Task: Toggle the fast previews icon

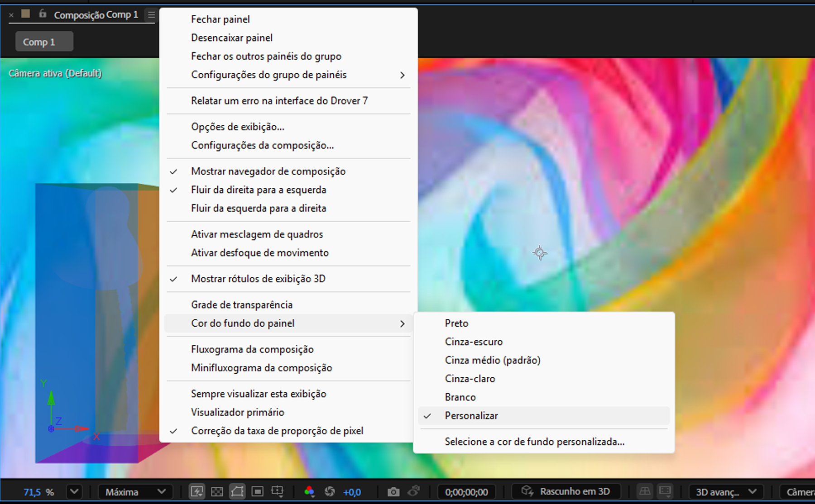Action: point(197,492)
